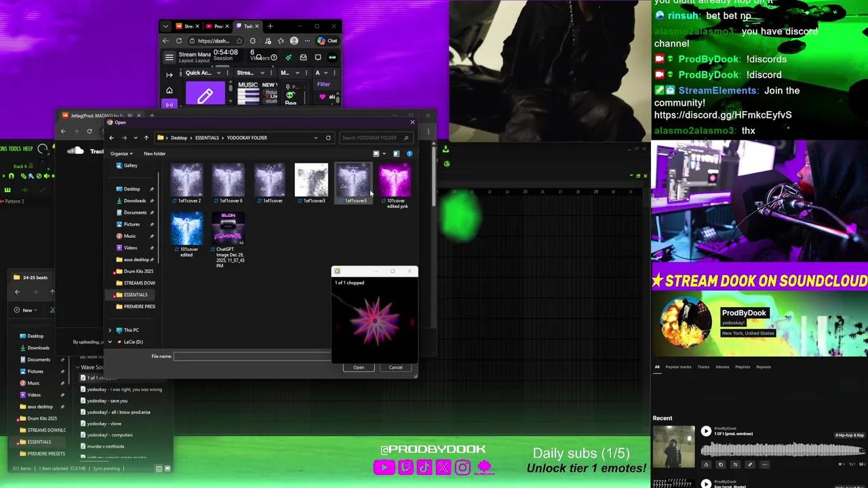
Task: Expand Twitch dashboard side navigation
Action: [x=169, y=75]
